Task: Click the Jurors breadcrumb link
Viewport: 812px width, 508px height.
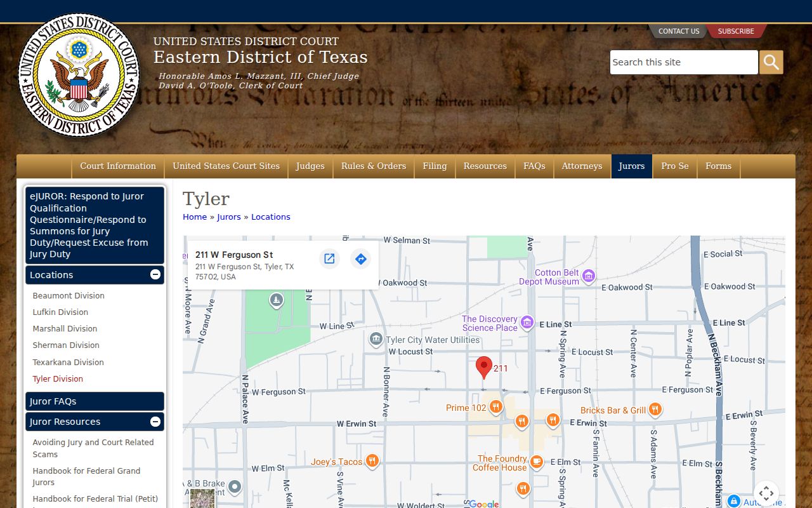Action: (x=229, y=217)
